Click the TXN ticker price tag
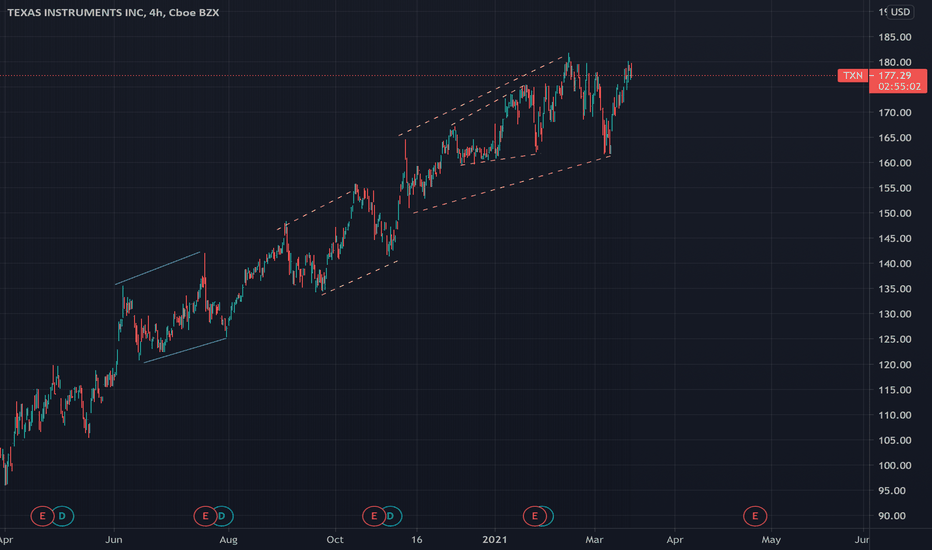Image resolution: width=932 pixels, height=550 pixels. click(853, 76)
